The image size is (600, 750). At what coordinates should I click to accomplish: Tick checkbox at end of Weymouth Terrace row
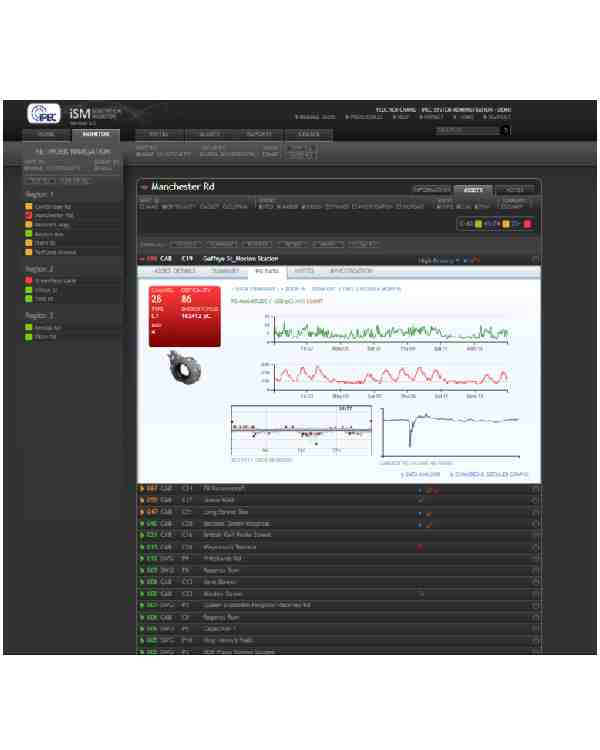(535, 547)
